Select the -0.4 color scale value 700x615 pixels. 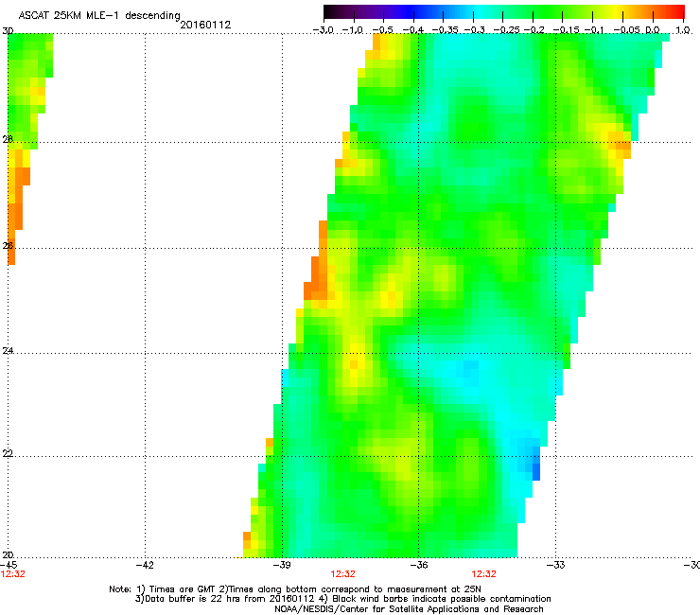413,30
